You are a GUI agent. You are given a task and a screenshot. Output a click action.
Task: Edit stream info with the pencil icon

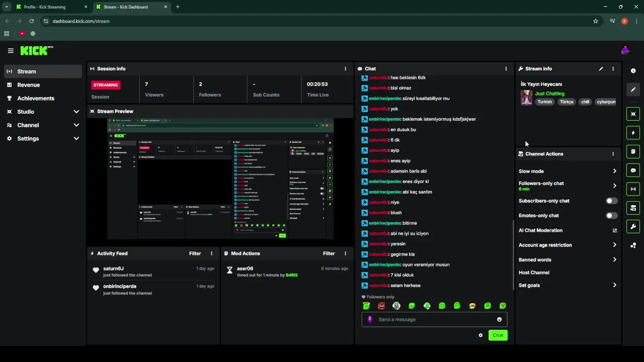[x=601, y=69]
